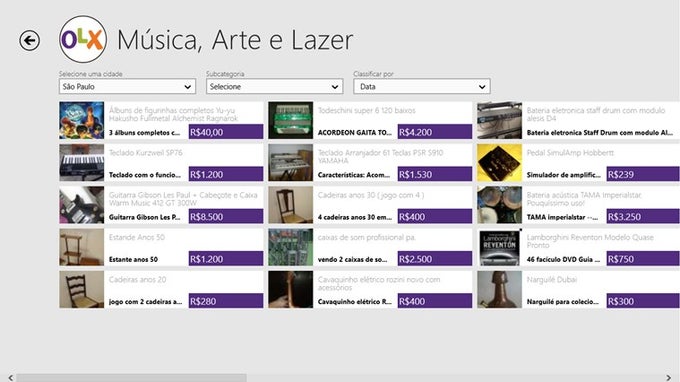Screen dimensions: 680x382
Task: Click description '46 facículo DVD Guia'
Action: click(x=563, y=259)
